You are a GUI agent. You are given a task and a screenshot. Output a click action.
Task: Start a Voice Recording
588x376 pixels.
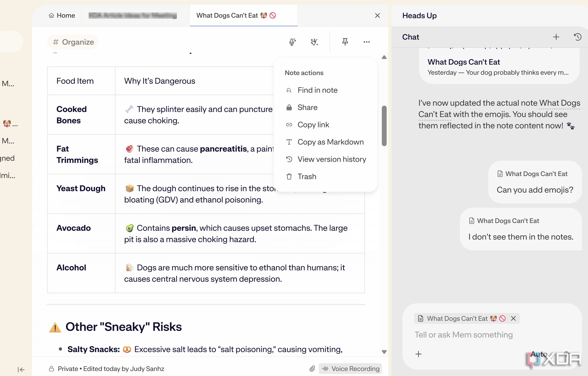(x=350, y=368)
